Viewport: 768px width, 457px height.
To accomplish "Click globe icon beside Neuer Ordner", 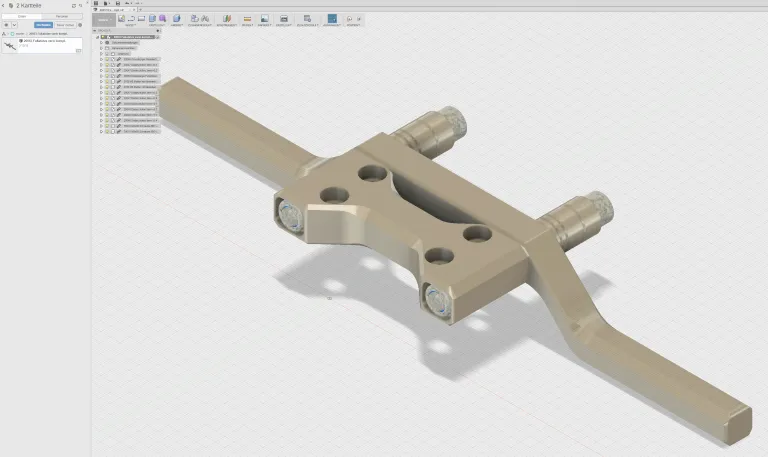I will tap(80, 25).
